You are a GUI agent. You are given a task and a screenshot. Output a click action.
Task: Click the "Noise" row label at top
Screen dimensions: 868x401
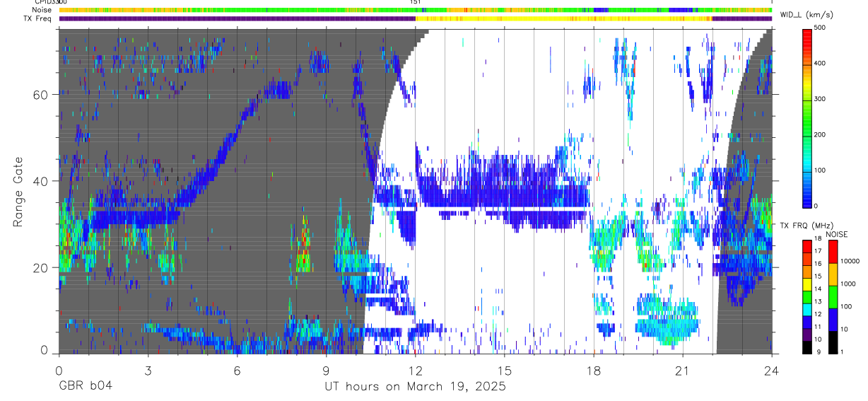point(42,10)
